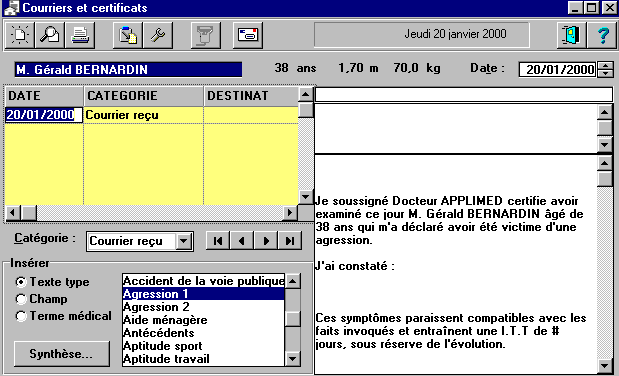Click scroll up arrow of the table
Image resolution: width=619 pixels, height=376 pixels.
pyautogui.click(x=306, y=94)
